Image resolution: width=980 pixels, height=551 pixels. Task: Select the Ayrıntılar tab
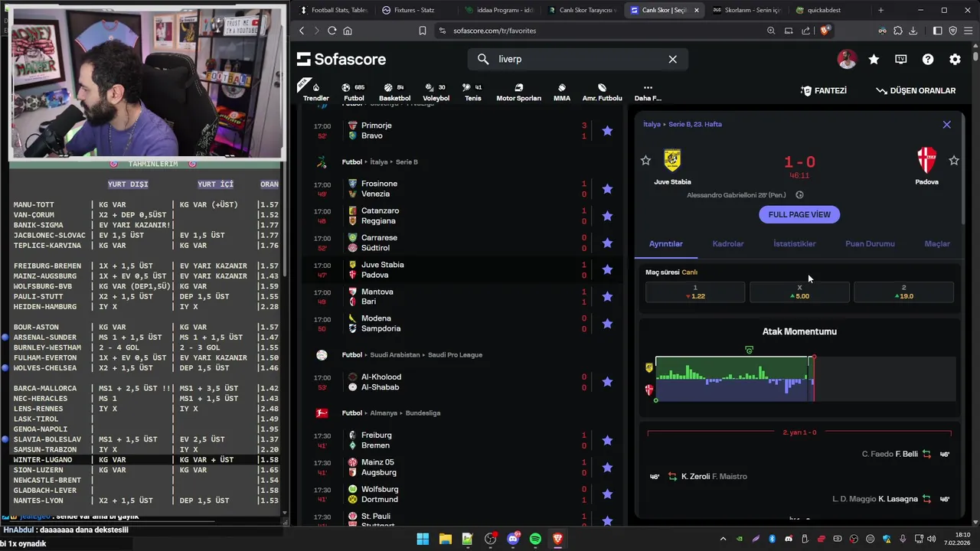pyautogui.click(x=666, y=243)
